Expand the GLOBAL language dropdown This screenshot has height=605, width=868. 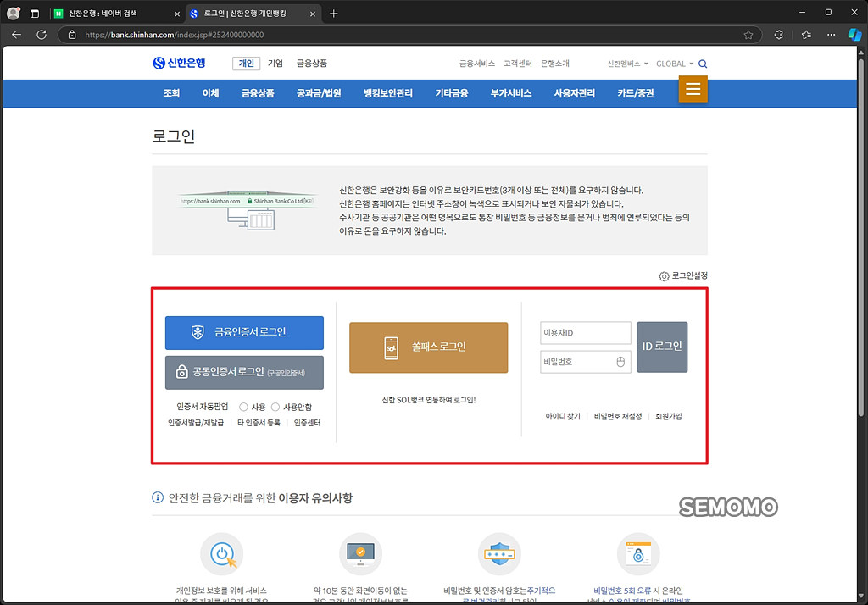674,64
